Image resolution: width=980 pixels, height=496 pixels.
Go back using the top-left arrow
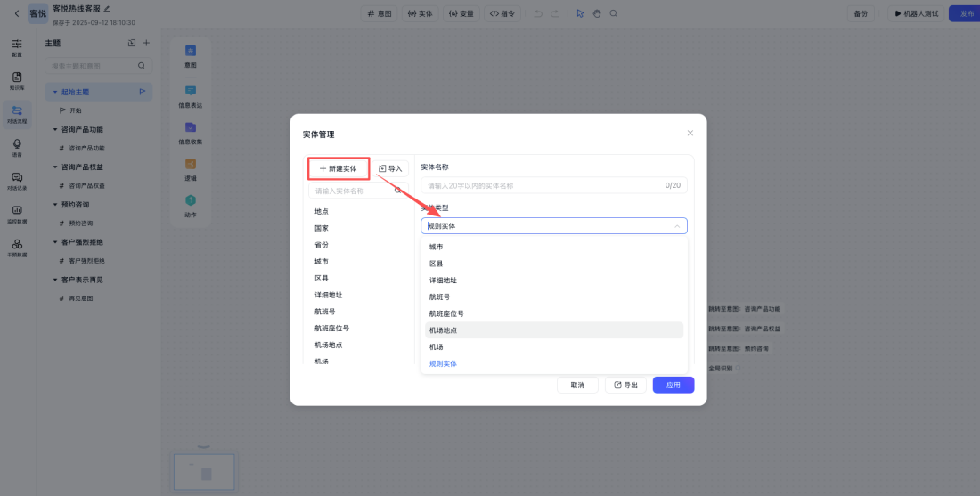click(17, 13)
